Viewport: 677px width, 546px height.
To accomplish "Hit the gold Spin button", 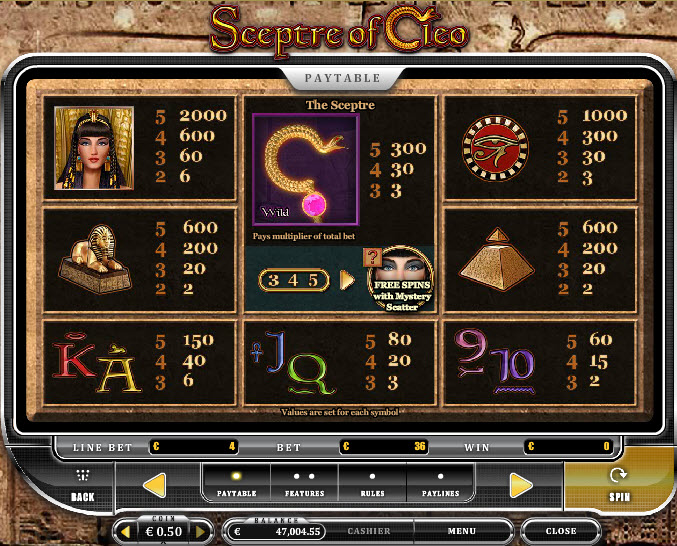I will [619, 484].
